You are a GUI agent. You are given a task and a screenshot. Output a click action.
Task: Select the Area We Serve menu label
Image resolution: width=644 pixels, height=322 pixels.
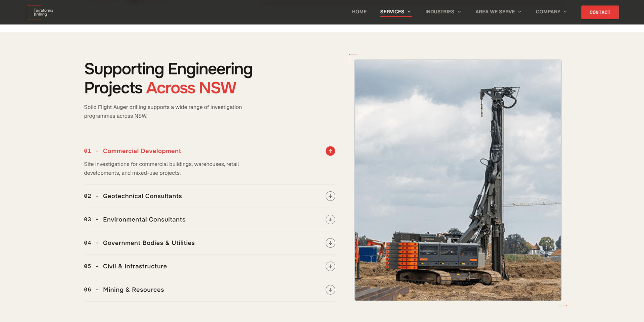(x=495, y=12)
